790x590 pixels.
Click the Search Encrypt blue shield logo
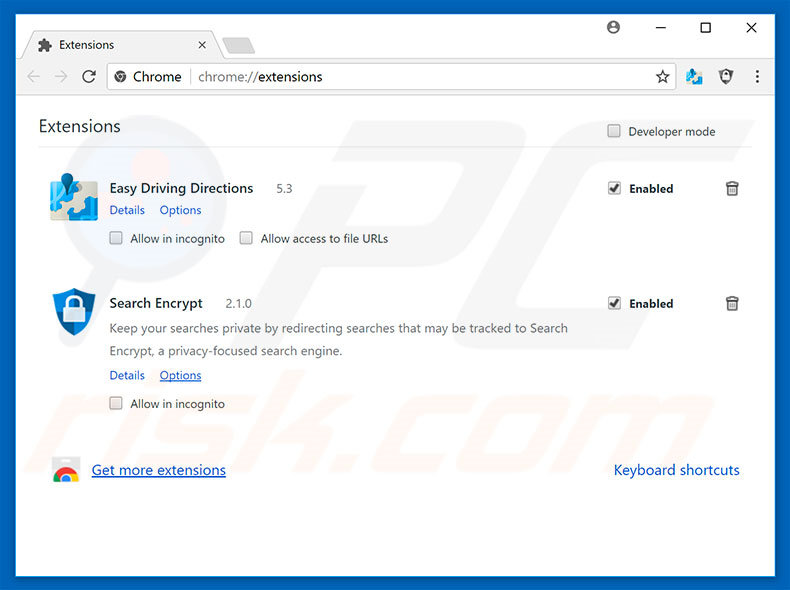pyautogui.click(x=74, y=312)
